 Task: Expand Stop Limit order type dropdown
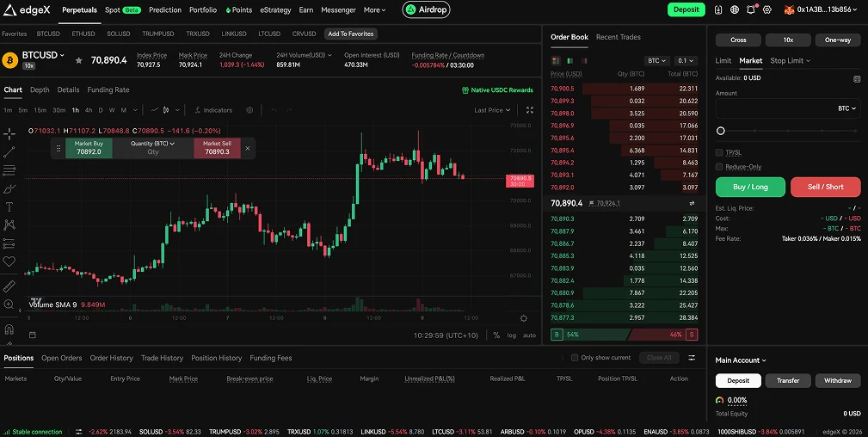pyautogui.click(x=790, y=60)
